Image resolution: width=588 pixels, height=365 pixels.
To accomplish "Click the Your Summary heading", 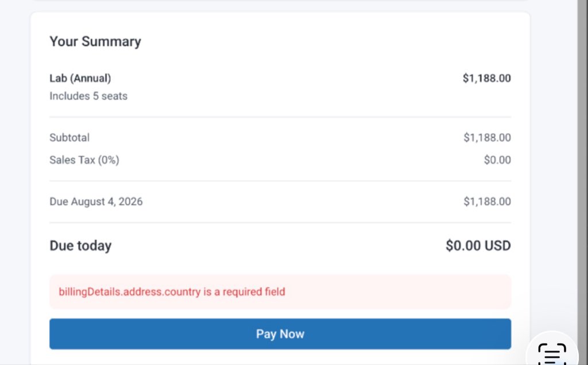I will pos(95,41).
